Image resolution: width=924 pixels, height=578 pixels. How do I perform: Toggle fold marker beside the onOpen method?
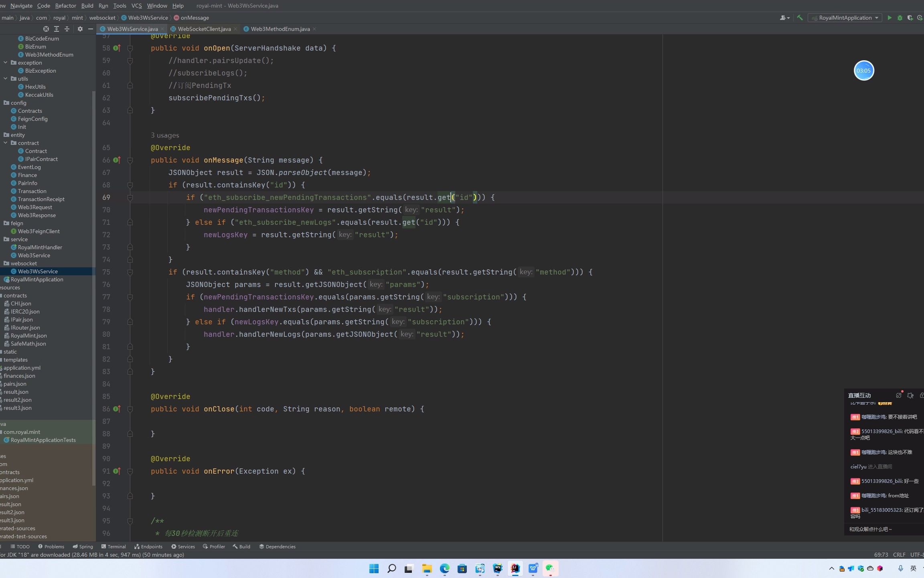130,48
